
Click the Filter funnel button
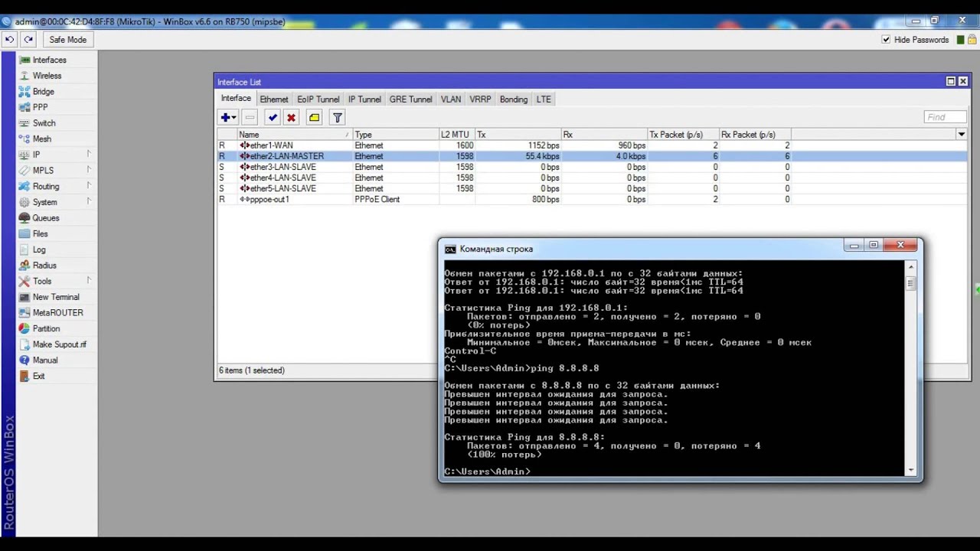click(337, 117)
